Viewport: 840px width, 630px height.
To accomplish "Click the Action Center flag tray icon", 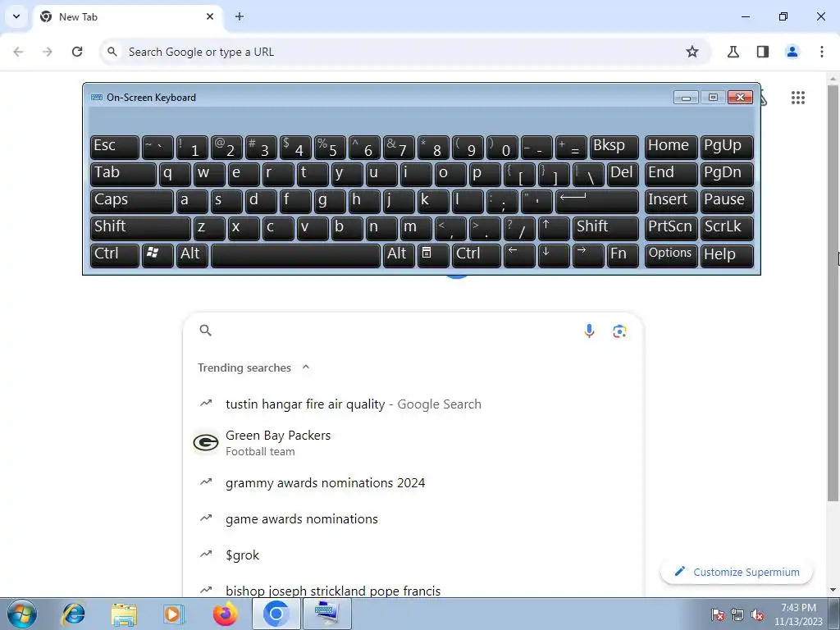I will pos(718,614).
